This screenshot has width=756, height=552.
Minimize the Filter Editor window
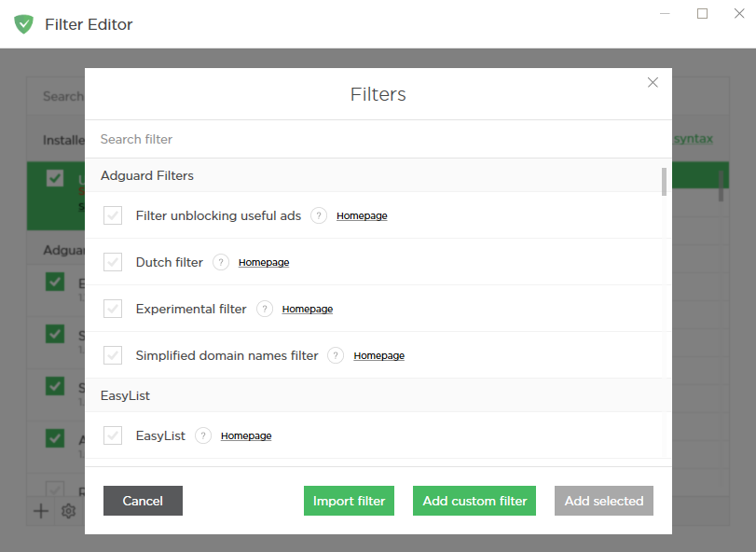click(665, 13)
